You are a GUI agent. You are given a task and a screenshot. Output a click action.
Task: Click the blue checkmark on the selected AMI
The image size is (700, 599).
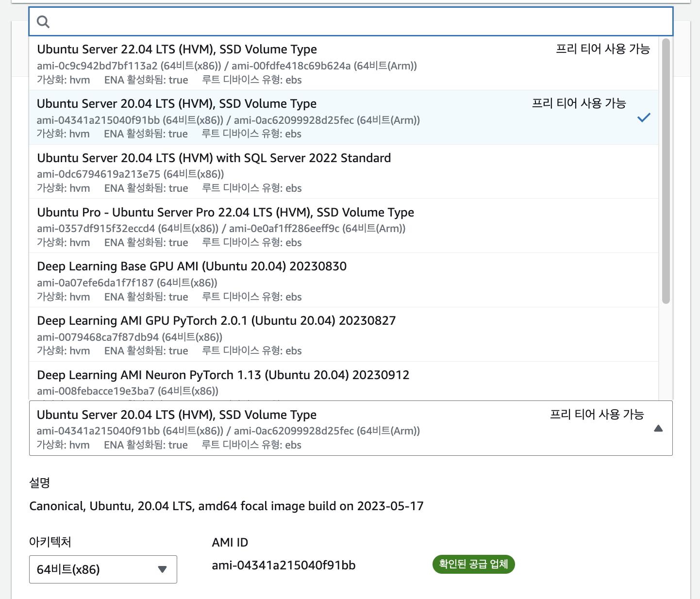pos(644,117)
